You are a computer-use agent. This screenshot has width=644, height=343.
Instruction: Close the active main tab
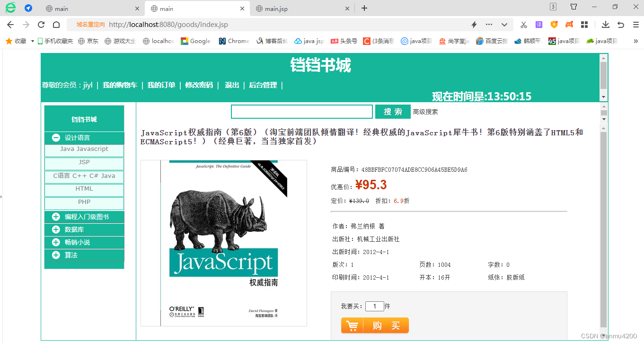tap(242, 9)
